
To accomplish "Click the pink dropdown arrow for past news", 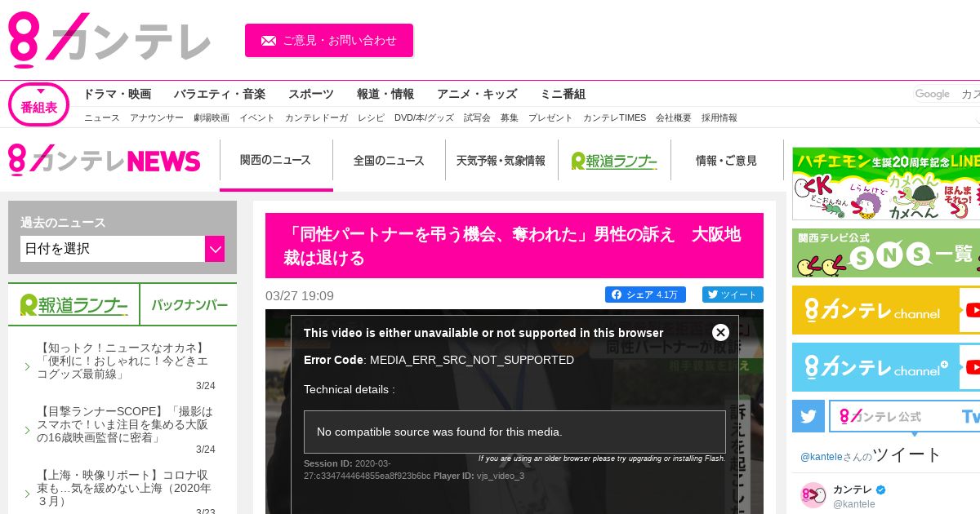I will point(215,249).
